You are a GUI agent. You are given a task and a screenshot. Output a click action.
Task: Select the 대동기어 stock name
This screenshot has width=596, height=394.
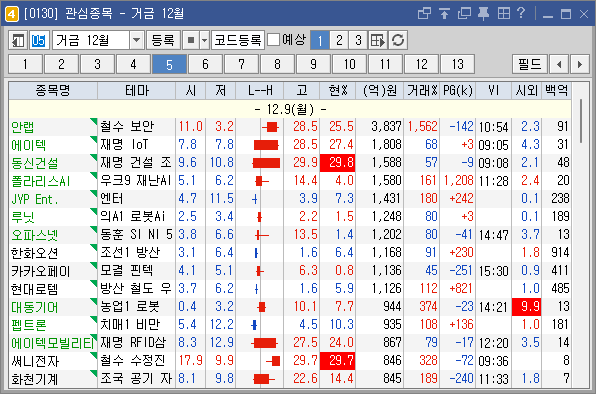pyautogui.click(x=35, y=307)
